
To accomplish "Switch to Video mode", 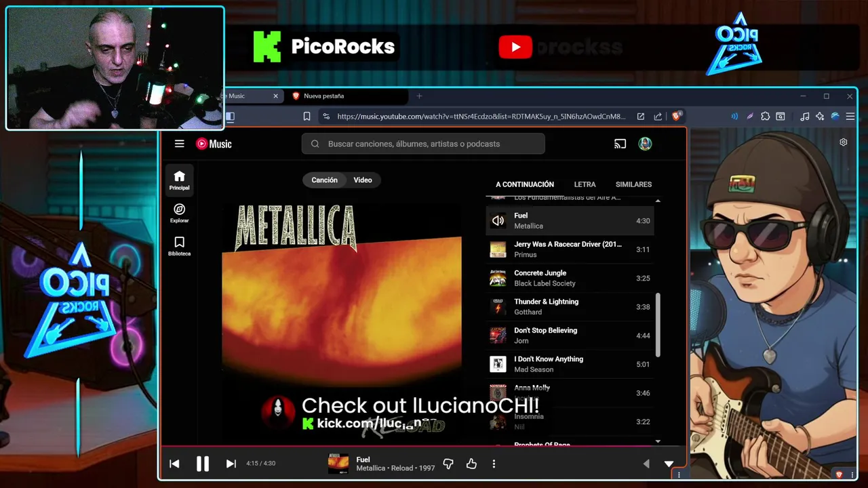I will tap(363, 180).
